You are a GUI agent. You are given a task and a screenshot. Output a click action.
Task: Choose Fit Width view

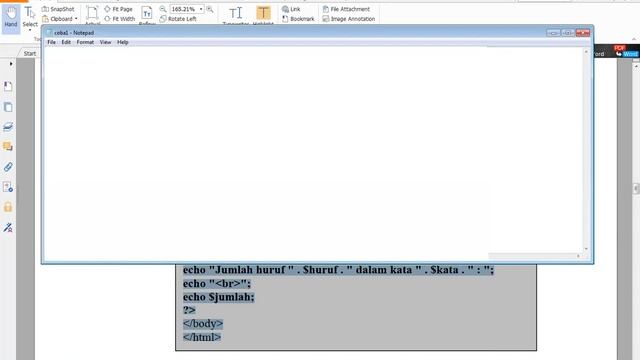point(120,19)
